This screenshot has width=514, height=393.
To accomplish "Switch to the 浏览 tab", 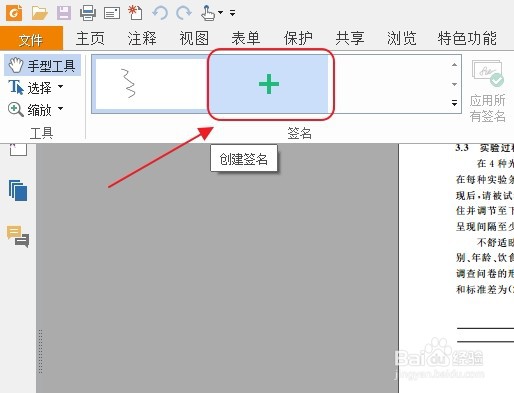I will tap(402, 38).
